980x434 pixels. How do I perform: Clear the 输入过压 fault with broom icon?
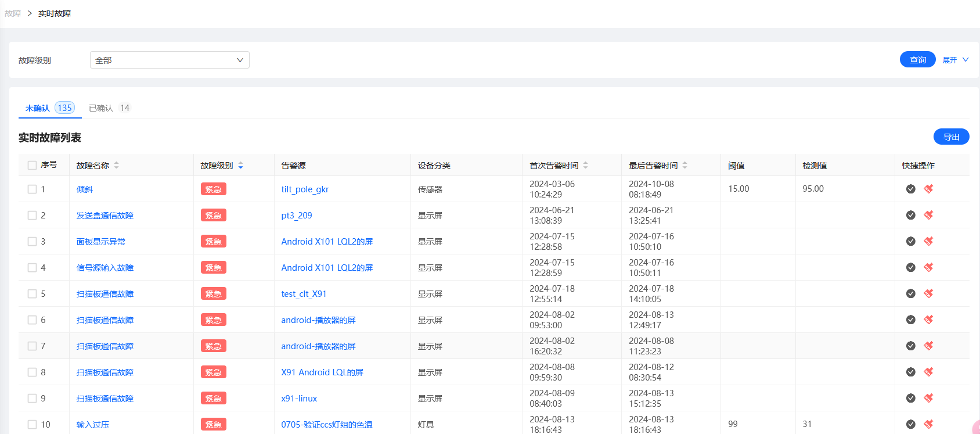click(928, 424)
